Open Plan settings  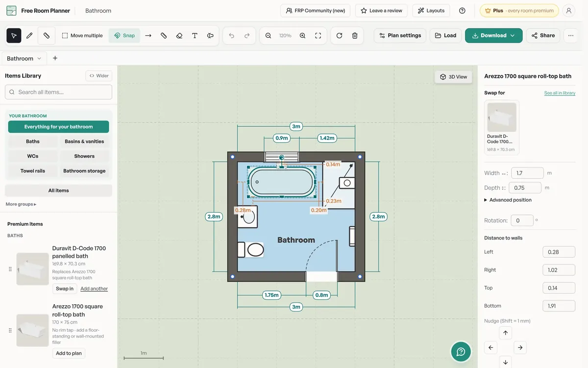click(400, 35)
